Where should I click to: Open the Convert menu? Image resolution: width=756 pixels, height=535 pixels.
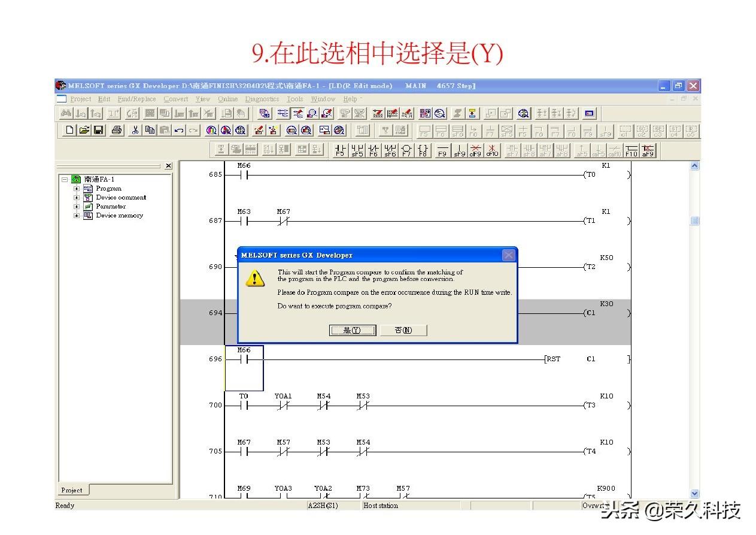pos(176,99)
